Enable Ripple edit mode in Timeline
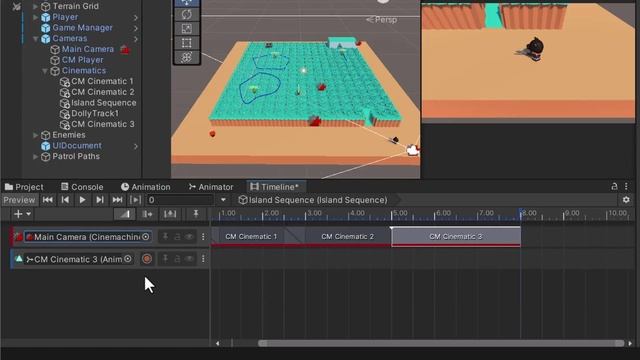 pos(147,214)
